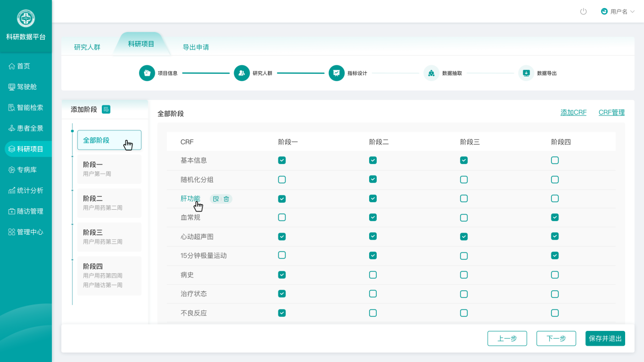The height and width of the screenshot is (362, 644).
Task: Open the 导出申请 tab
Action: 195,47
